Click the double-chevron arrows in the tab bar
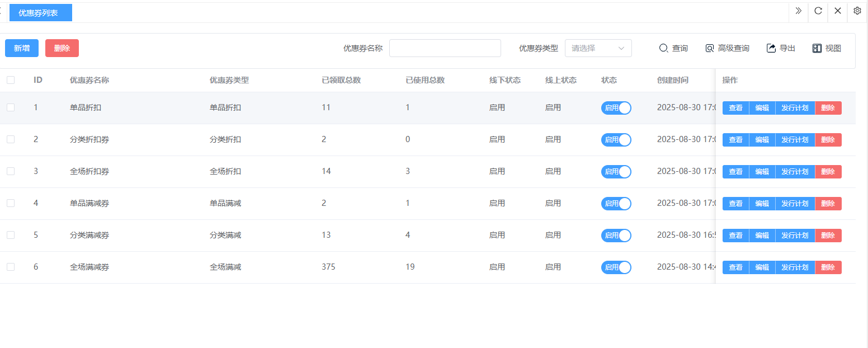The image size is (868, 348). click(798, 11)
